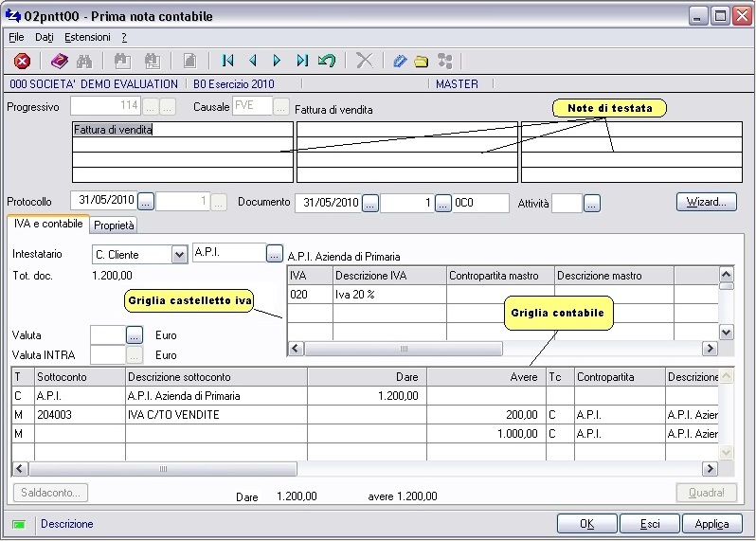Click the blue note pencil icon
Viewport: 756px width, 541px height.
tap(399, 62)
